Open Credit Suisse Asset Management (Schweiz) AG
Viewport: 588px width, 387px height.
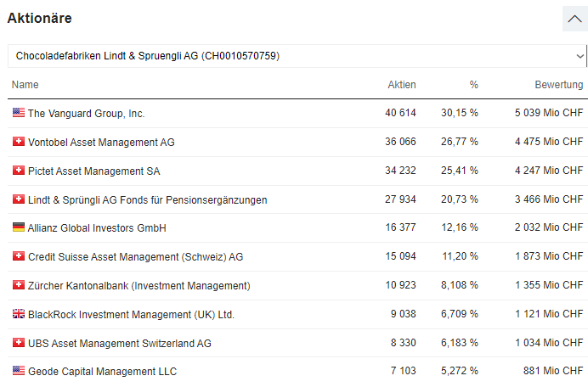[x=135, y=256]
